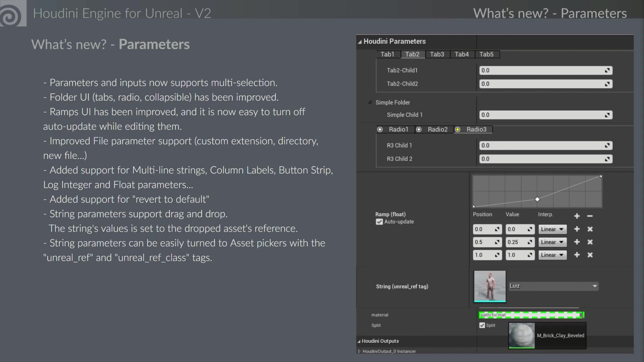Collapse the Simple Folder section
The width and height of the screenshot is (644, 362).
click(370, 102)
